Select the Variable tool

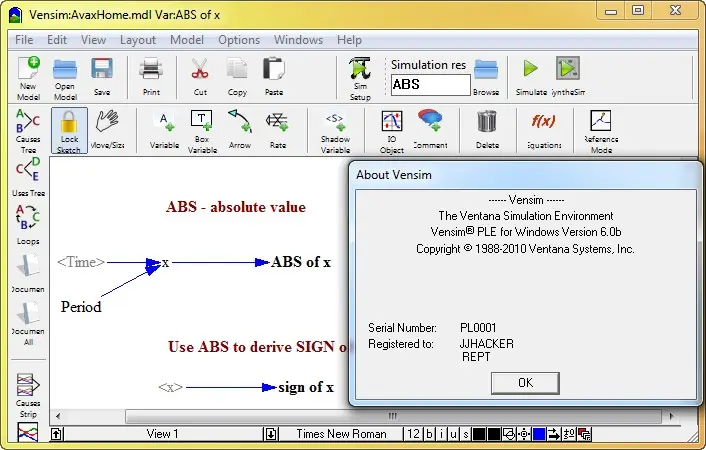tap(164, 129)
